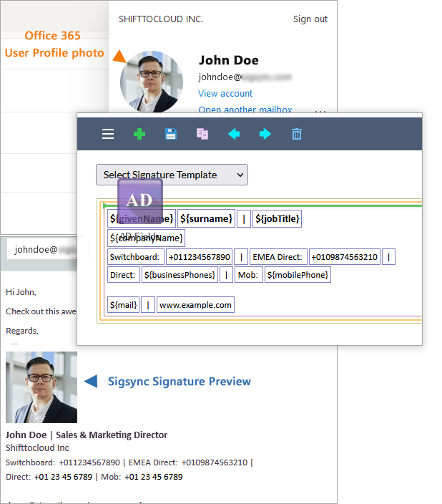
Task: Click the ${mail} placeholder field
Action: tap(123, 305)
